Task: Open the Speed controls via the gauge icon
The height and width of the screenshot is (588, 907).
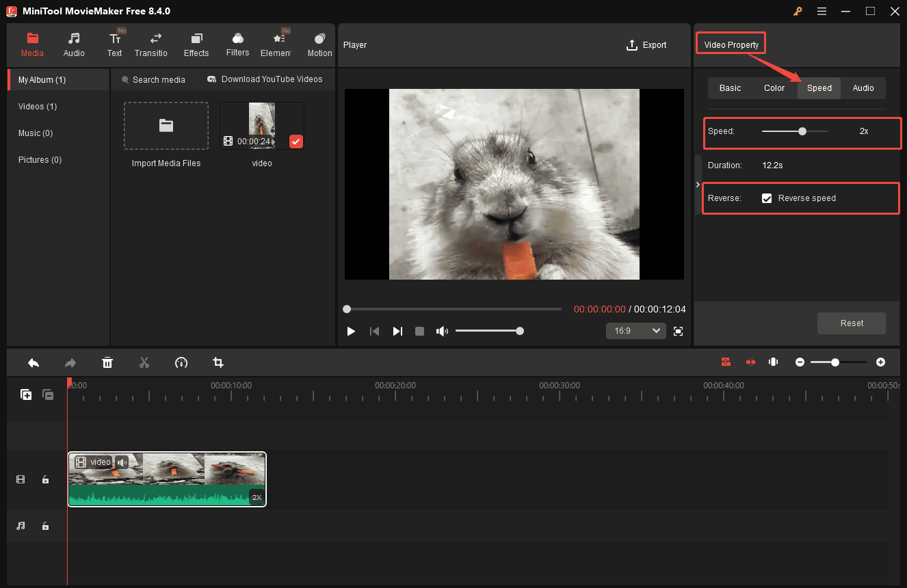Action: click(181, 362)
